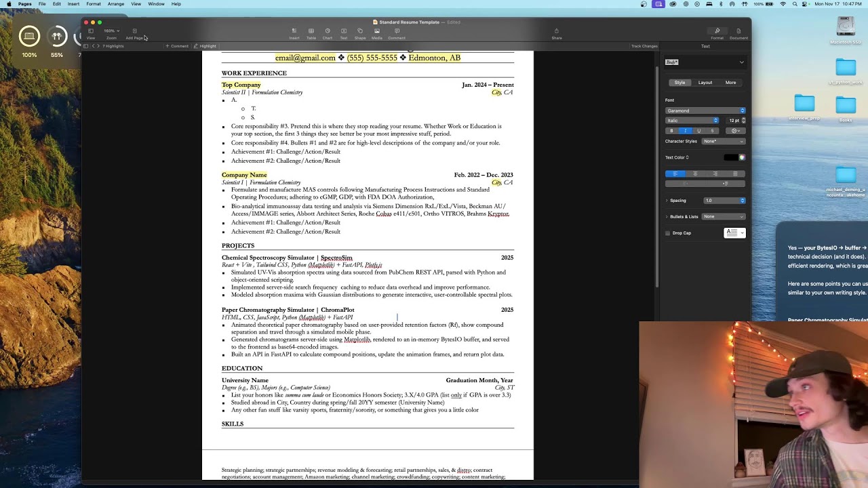Open Bullets & Lists None dropdown
The height and width of the screenshot is (488, 868).
pos(724,217)
